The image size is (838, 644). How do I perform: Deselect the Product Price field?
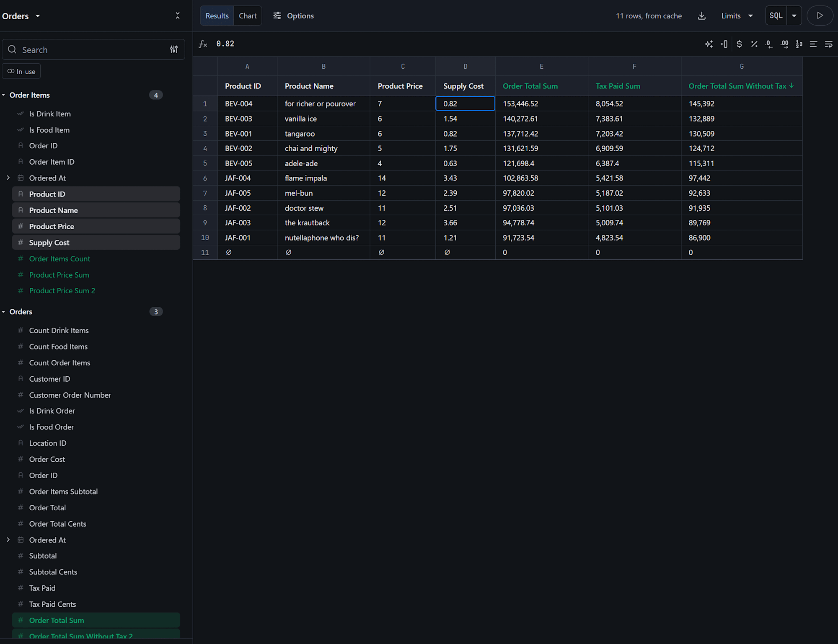pos(96,226)
